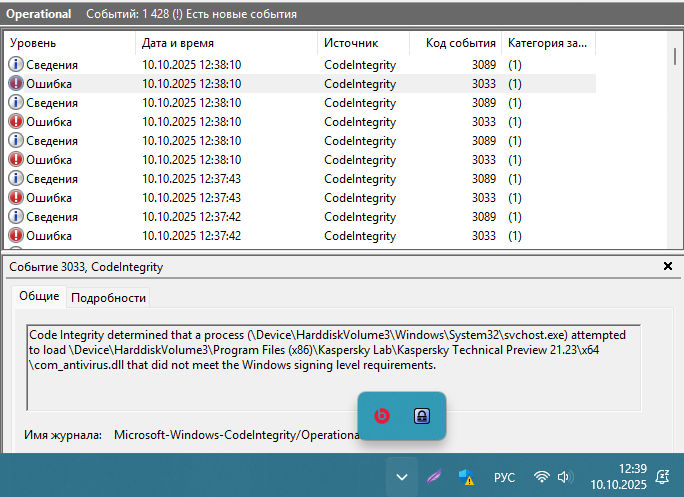The width and height of the screenshot is (684, 497).
Task: Open the clock showing 12:39 10.10.2025
Action: tap(619, 477)
